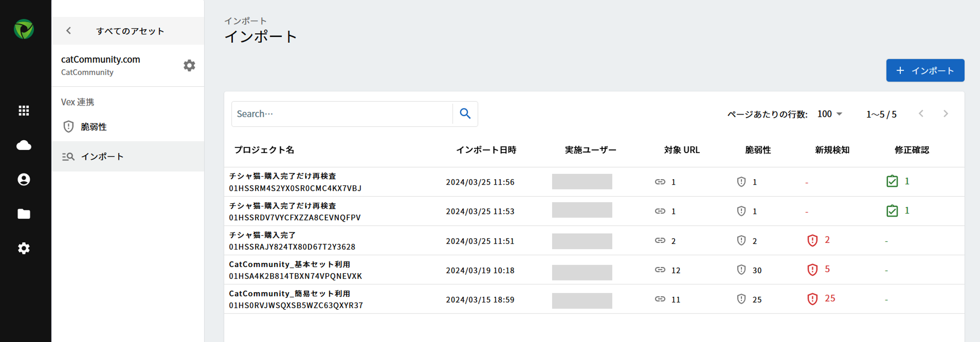This screenshot has height=342, width=980.
Task: Select the user account icon in the sidebar
Action: (24, 179)
